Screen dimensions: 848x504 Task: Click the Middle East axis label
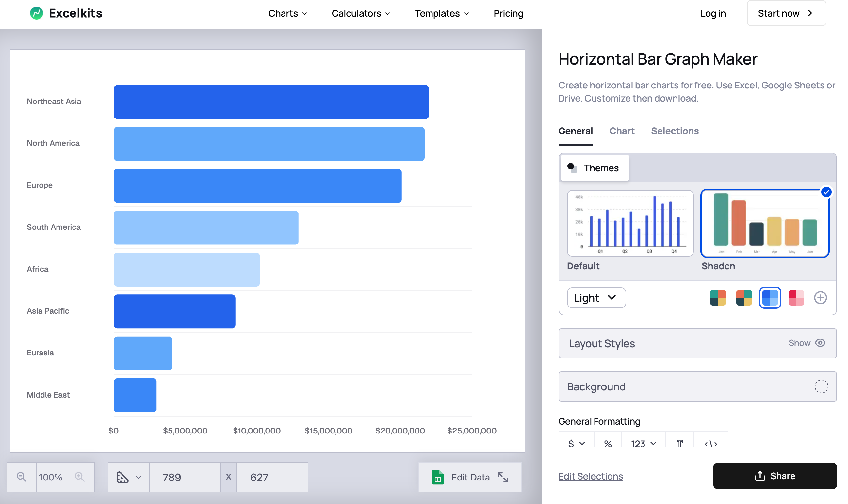tap(48, 395)
